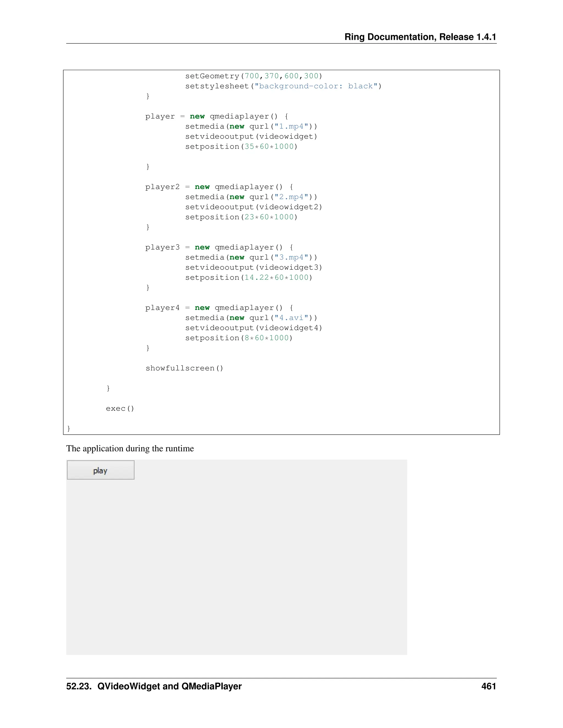Click the play button

click(100, 470)
